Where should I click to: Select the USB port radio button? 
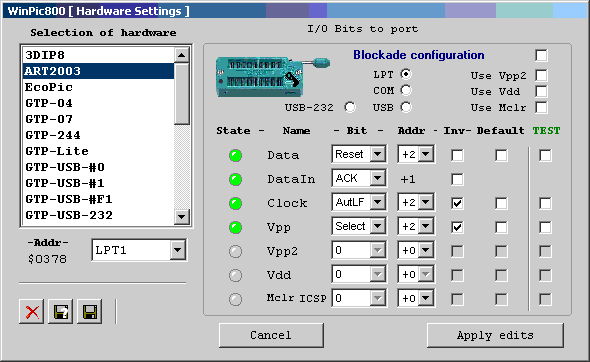click(x=406, y=107)
